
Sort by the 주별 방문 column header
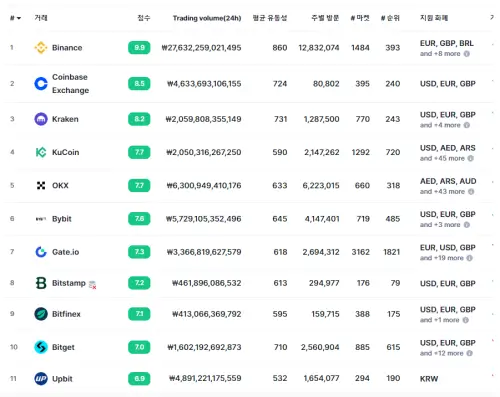(x=325, y=18)
